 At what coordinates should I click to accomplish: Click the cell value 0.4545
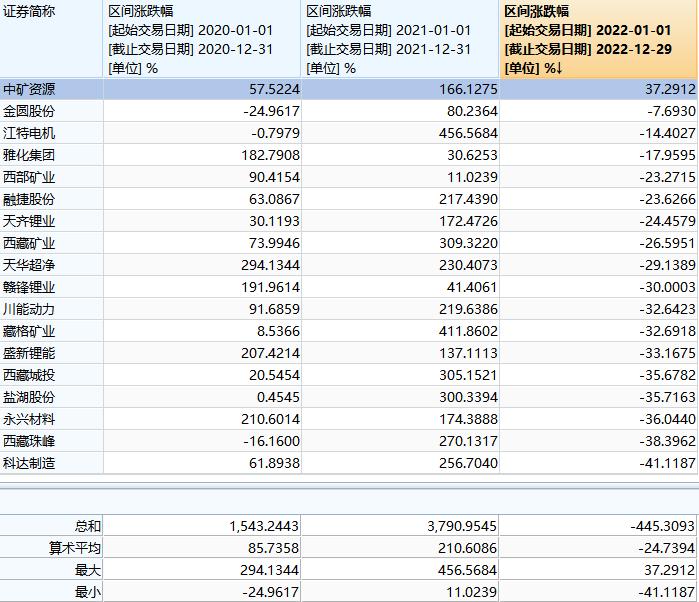point(278,397)
